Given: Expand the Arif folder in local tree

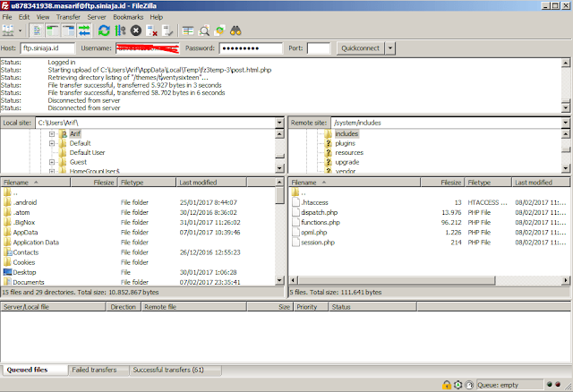Looking at the screenshot, I should (x=52, y=134).
